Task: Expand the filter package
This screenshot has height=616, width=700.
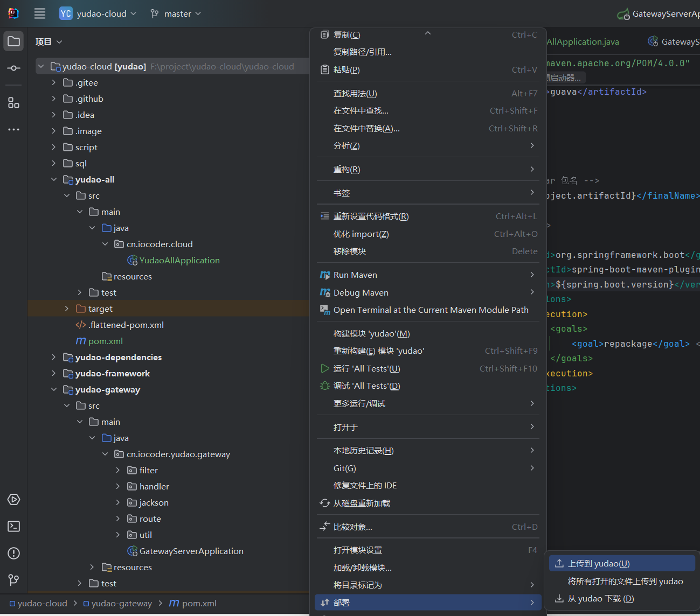Action: point(118,471)
